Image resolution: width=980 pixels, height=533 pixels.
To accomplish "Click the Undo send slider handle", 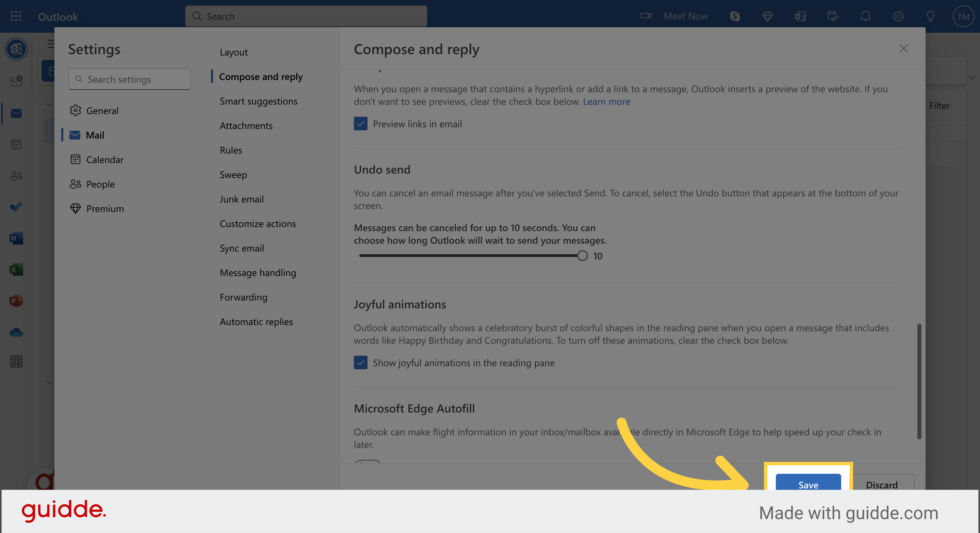I will coord(582,256).
